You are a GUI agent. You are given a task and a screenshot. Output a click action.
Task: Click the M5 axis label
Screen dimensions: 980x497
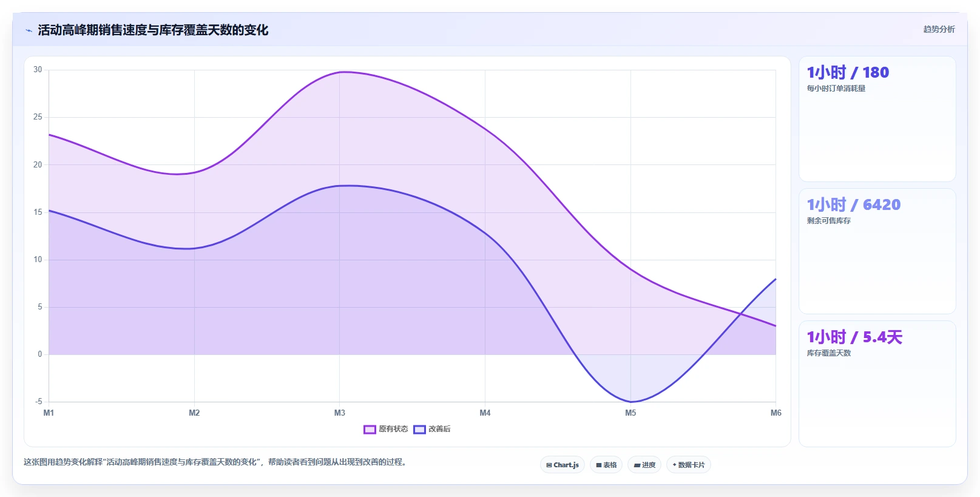630,413
